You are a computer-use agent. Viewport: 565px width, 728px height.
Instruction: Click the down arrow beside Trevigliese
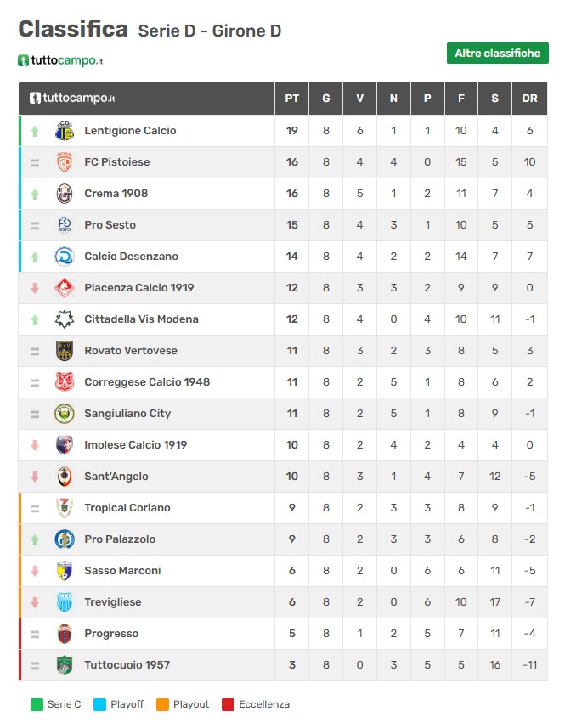coord(35,602)
